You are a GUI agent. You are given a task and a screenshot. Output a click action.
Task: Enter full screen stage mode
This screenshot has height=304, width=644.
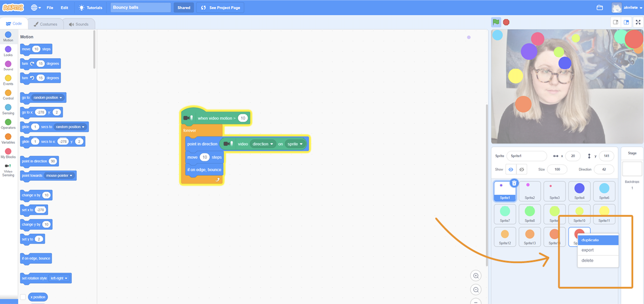point(638,22)
